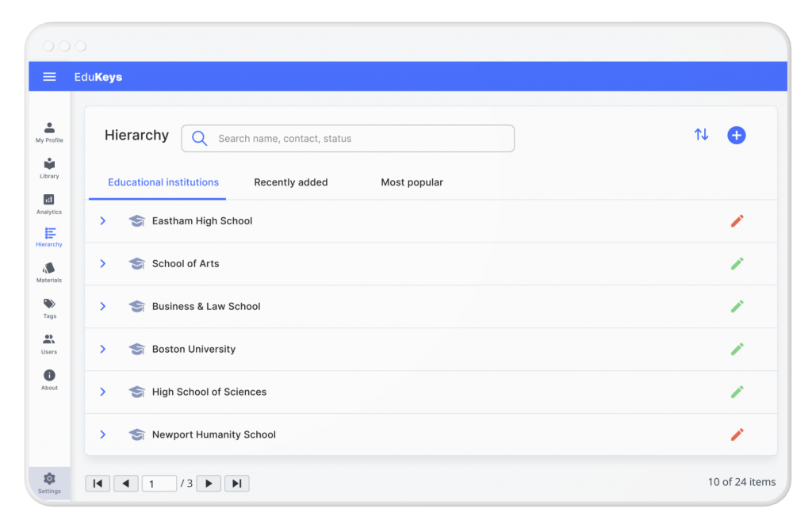The height and width of the screenshot is (528, 812).
Task: Expand the Boston University row
Action: (x=102, y=349)
